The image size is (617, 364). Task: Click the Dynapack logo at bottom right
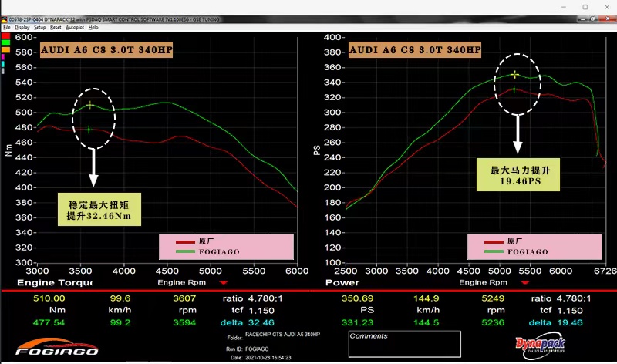(x=541, y=345)
